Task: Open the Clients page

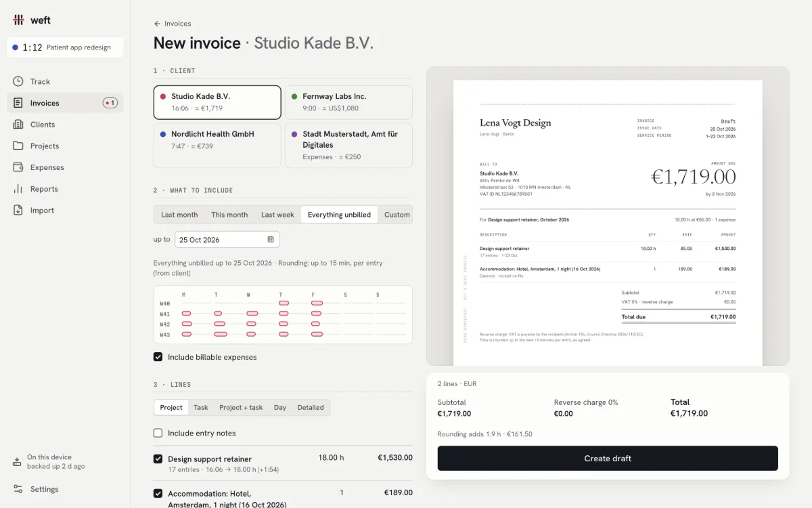Action: 65,125
